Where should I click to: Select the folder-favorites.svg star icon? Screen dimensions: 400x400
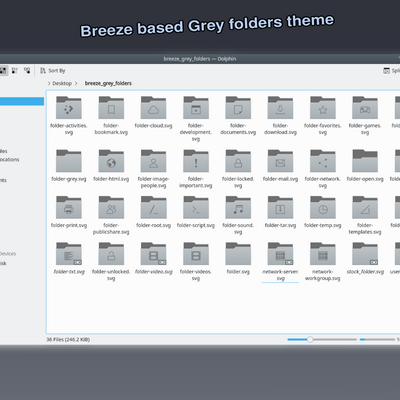coord(323,108)
